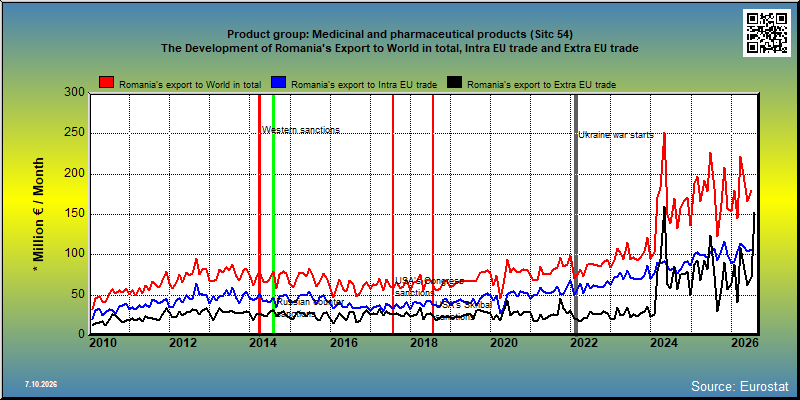Image resolution: width=800 pixels, height=400 pixels.
Task: Click the "Source: Eurostat" label
Action: point(739,386)
